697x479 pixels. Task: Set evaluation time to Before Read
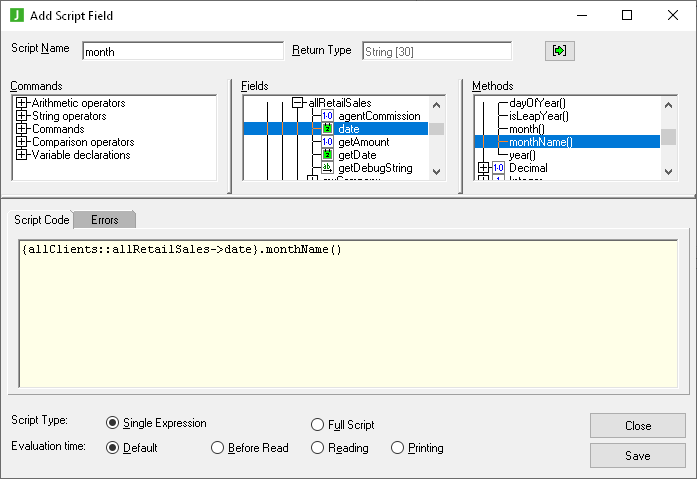click(217, 448)
